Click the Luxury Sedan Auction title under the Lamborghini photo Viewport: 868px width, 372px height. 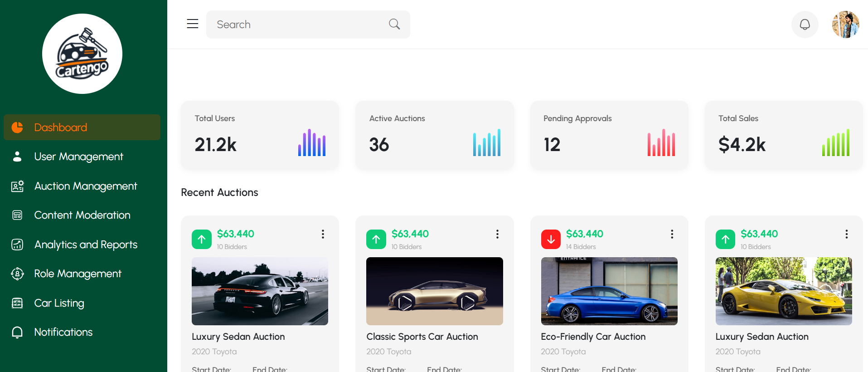click(762, 337)
